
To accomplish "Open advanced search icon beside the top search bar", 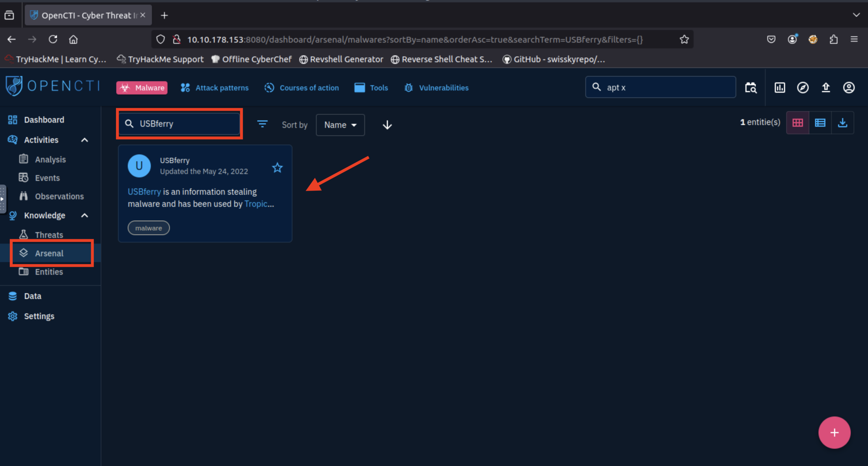I will [x=751, y=88].
